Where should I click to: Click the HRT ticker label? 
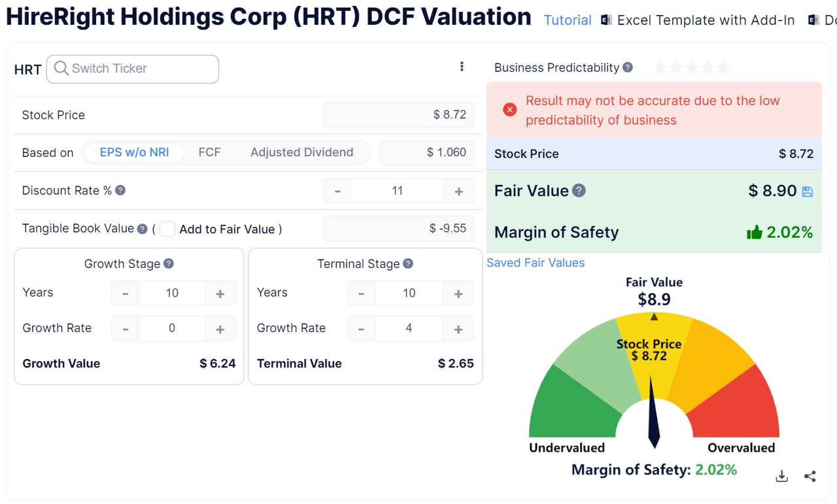(28, 70)
